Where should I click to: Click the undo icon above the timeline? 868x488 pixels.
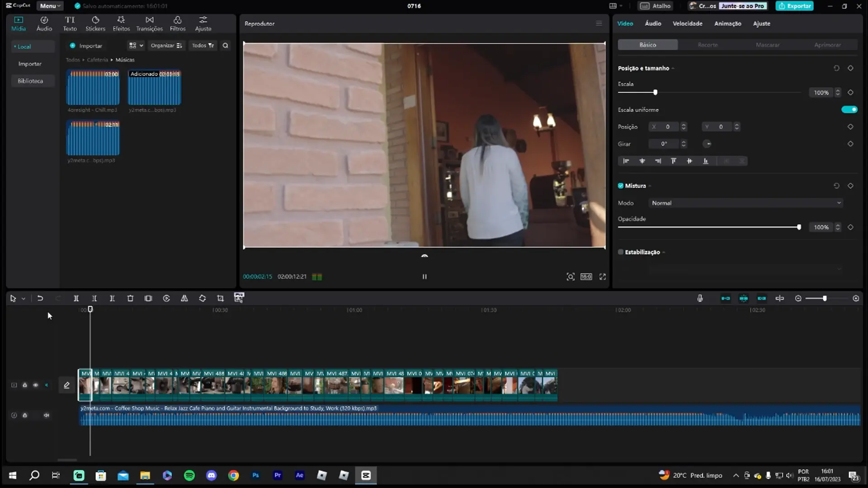[x=40, y=298]
